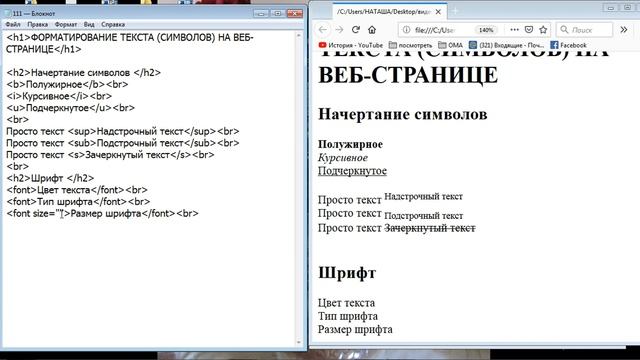Click <u>Подчеркнутое</u> line in Notepad

pyautogui.click(x=71, y=108)
